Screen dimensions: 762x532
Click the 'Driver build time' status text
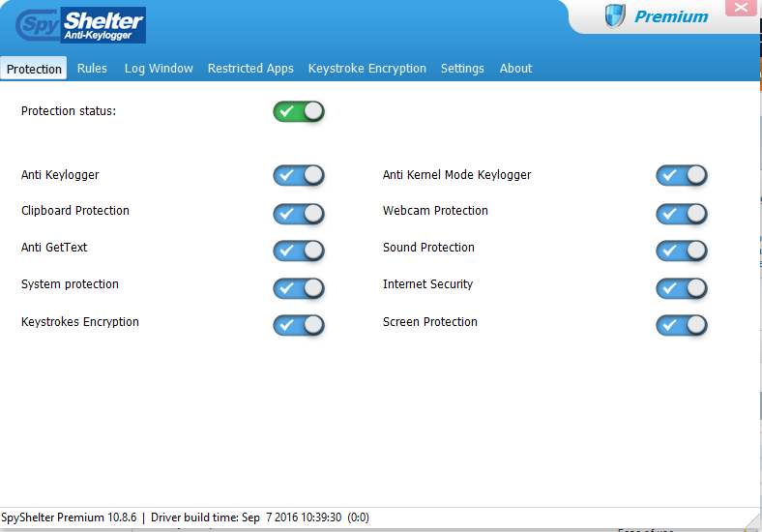tap(259, 517)
